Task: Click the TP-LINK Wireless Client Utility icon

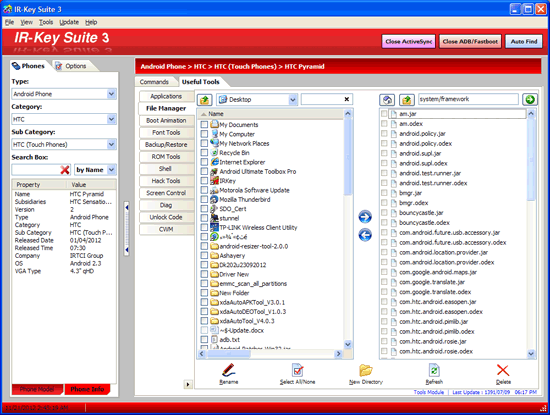Action: (214, 227)
